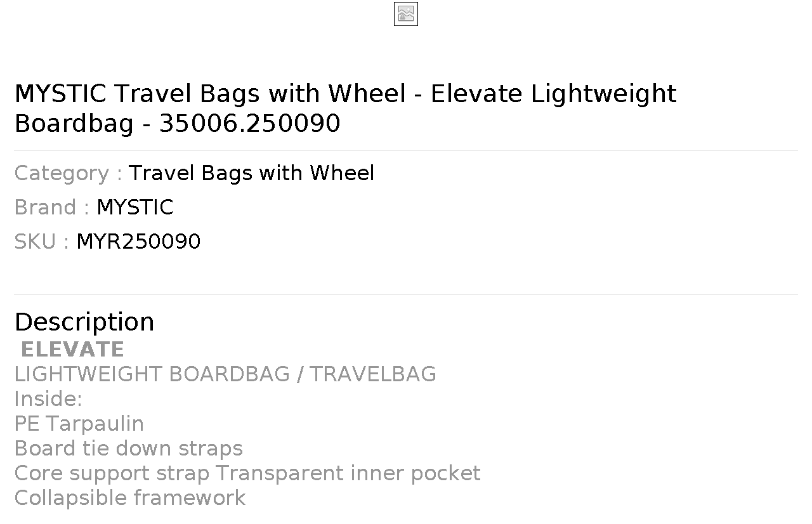Click the bold ELEVATE text
The width and height of the screenshot is (812, 524).
[x=72, y=350]
